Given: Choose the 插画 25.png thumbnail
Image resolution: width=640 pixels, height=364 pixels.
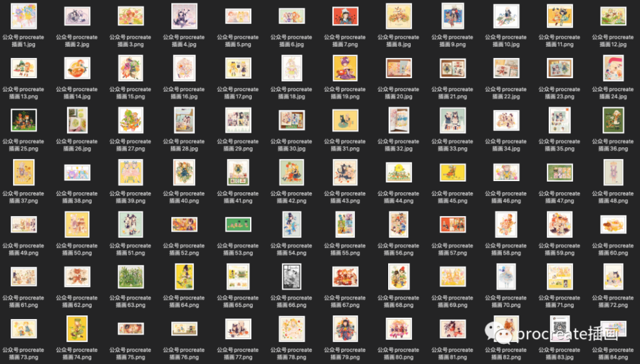Looking at the screenshot, I should pyautogui.click(x=23, y=120).
